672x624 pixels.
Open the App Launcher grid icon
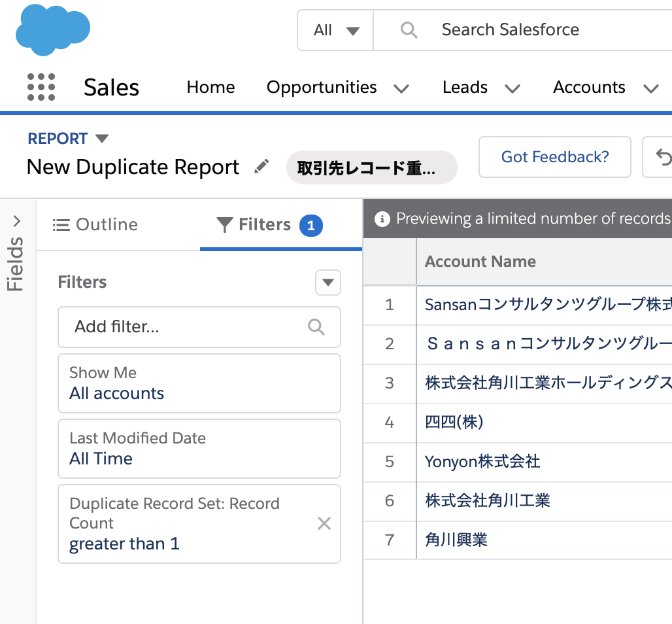(41, 87)
